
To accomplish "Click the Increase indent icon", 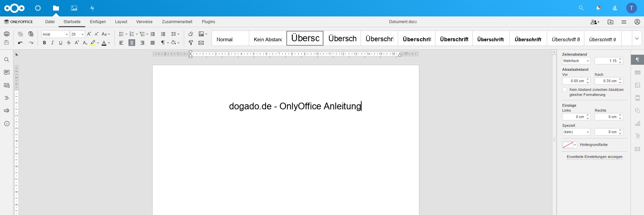I will pyautogui.click(x=163, y=34).
